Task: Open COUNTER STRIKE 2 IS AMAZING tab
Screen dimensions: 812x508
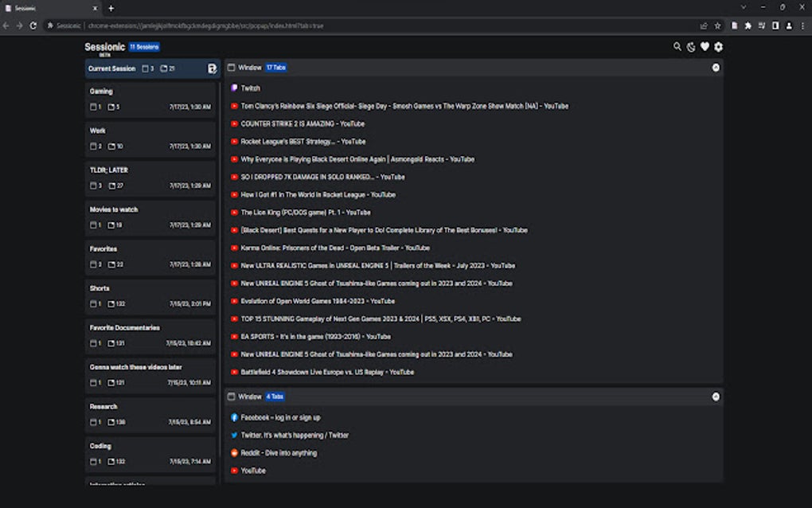Action: [303, 123]
